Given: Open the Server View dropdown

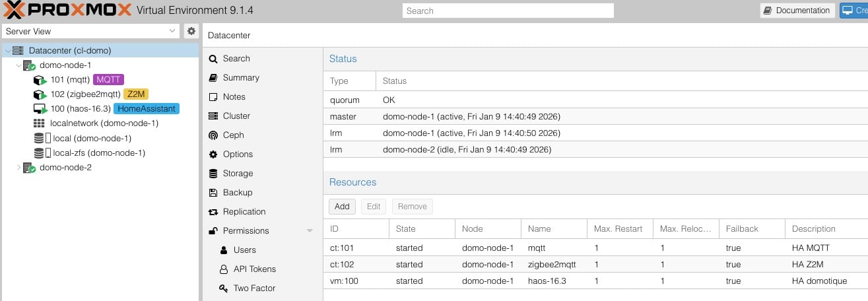Looking at the screenshot, I should pos(91,31).
